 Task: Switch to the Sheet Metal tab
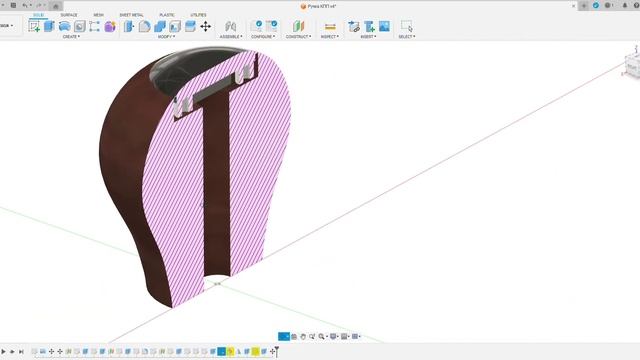click(131, 15)
